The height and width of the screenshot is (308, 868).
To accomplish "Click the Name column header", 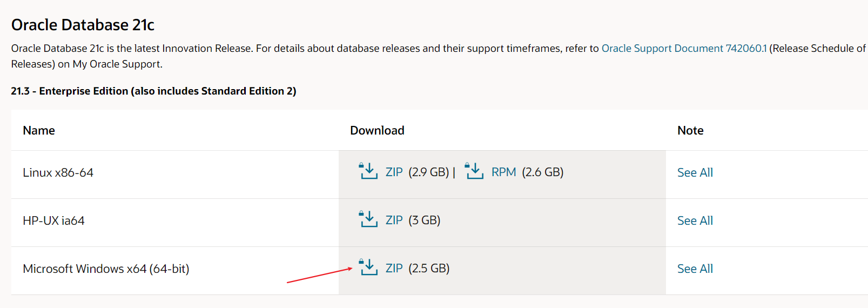I will (39, 130).
